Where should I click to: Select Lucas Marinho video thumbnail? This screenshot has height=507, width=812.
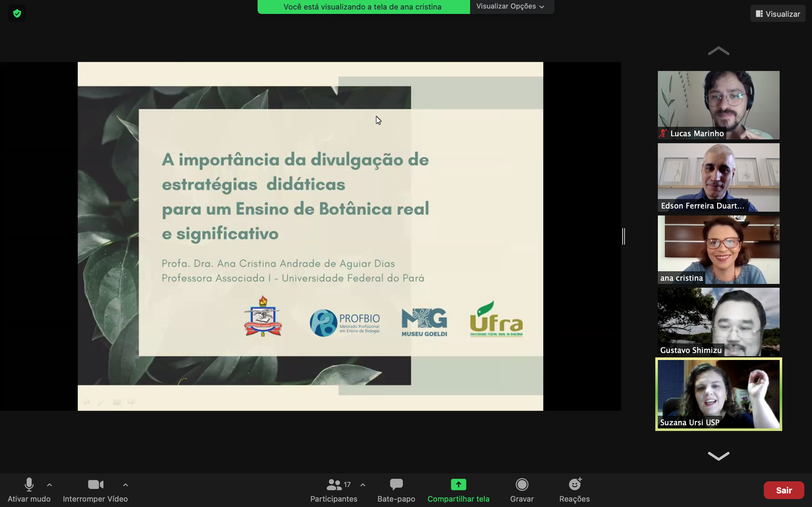pos(718,105)
